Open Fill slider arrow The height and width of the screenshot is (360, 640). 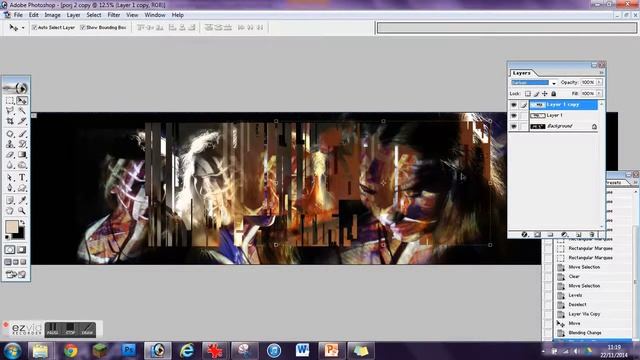pyautogui.click(x=599, y=93)
